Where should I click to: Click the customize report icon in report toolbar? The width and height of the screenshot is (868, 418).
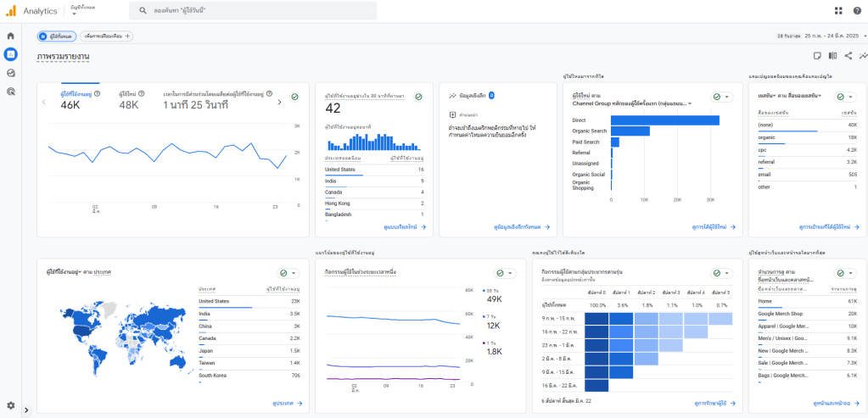click(816, 56)
